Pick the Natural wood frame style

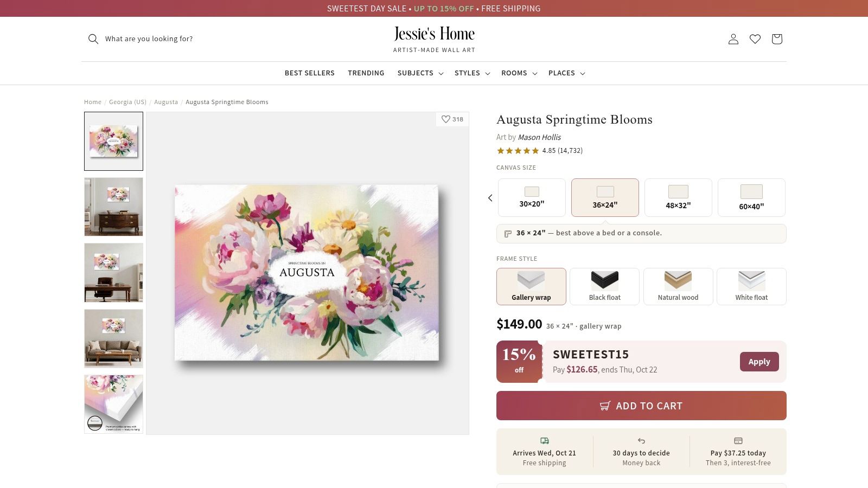coord(678,287)
